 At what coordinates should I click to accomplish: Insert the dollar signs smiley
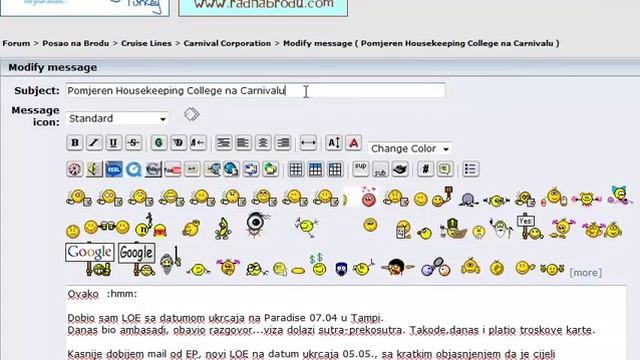click(318, 264)
